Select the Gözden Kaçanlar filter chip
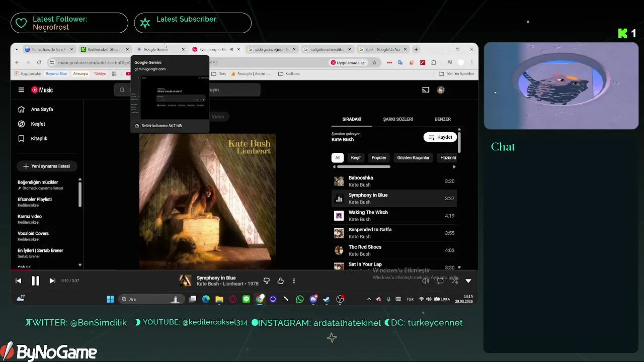The height and width of the screenshot is (362, 644). tap(413, 158)
